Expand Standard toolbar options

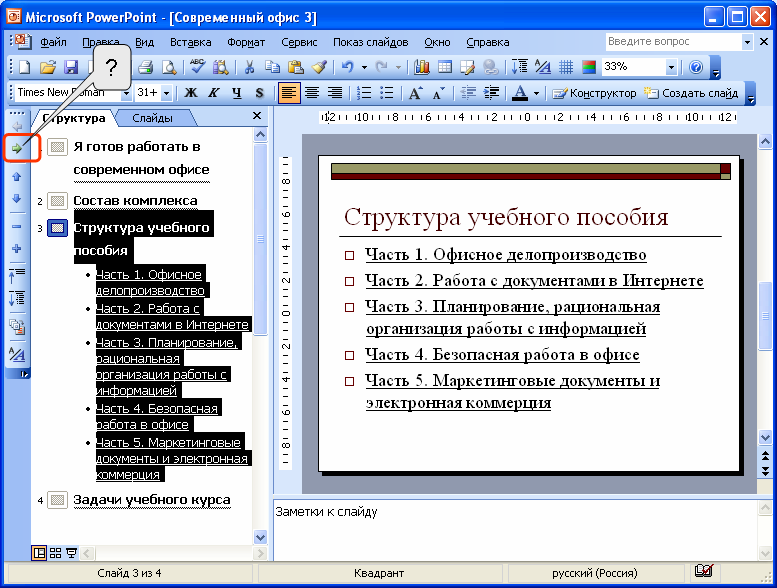[716, 68]
